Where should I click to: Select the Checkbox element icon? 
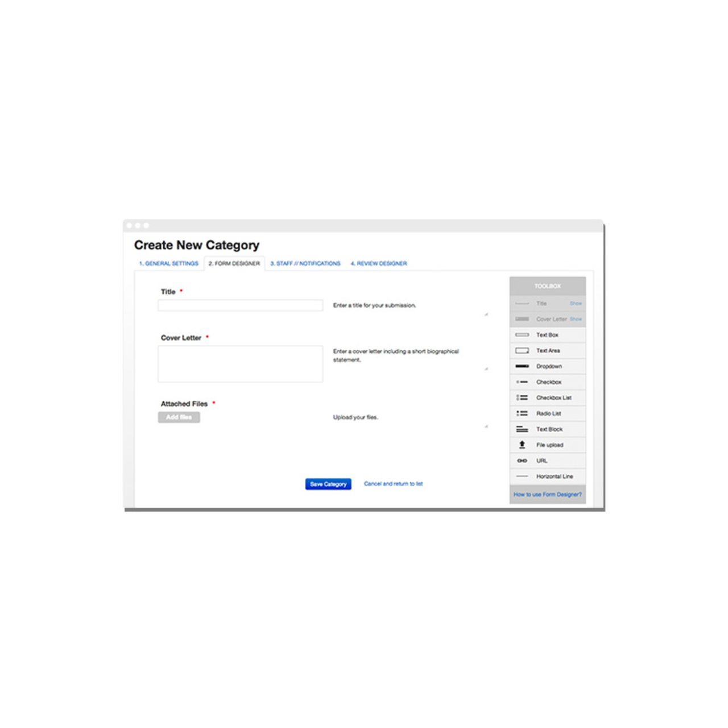click(x=521, y=382)
